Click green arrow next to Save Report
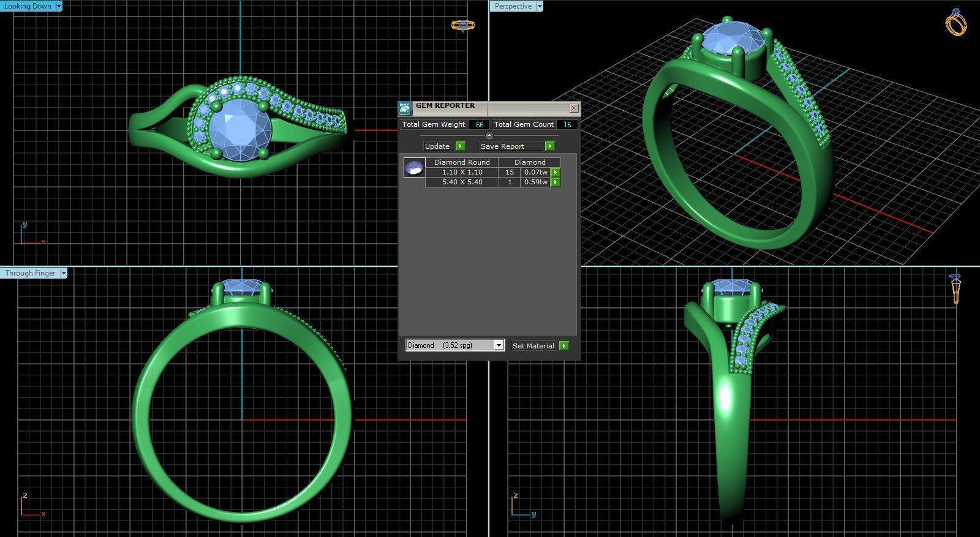This screenshot has width=980, height=537. click(x=550, y=146)
